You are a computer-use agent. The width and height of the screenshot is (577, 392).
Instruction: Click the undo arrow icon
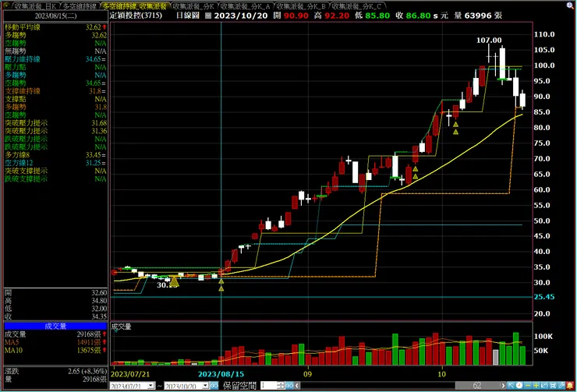click(544, 386)
